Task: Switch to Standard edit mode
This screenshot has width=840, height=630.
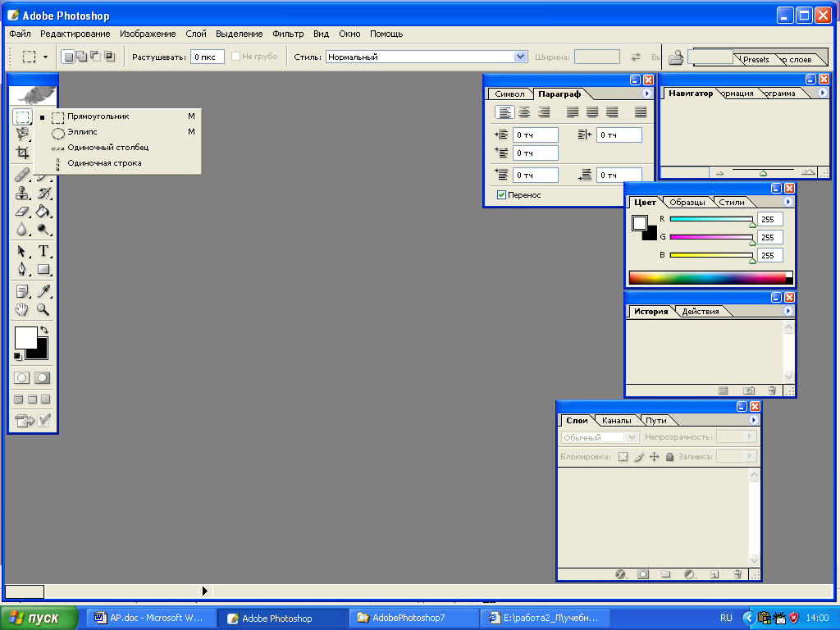Action: coord(21,377)
